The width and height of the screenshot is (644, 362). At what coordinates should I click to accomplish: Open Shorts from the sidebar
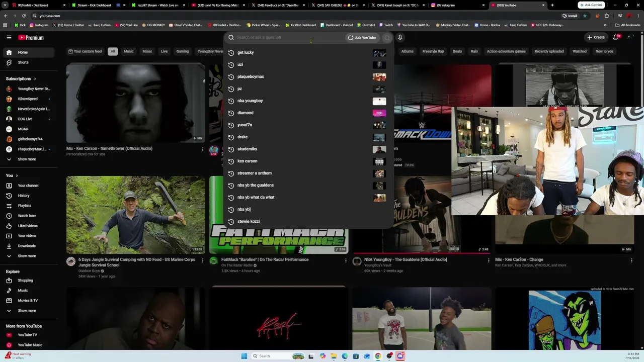click(29, 62)
